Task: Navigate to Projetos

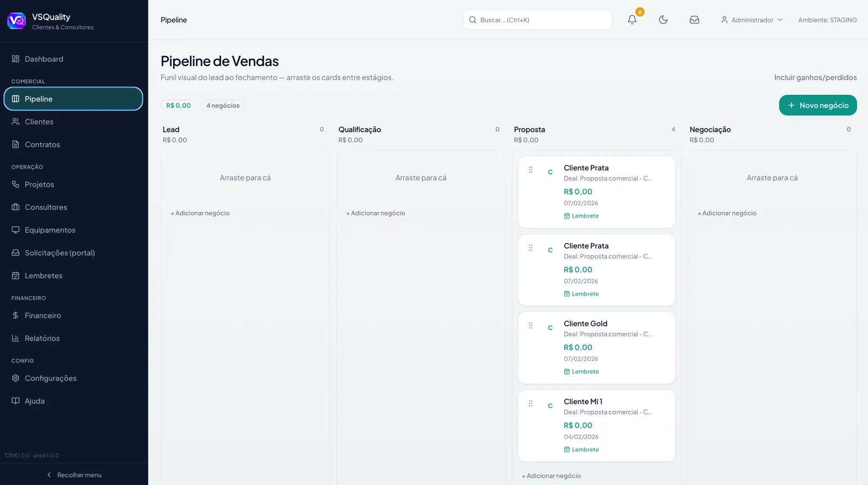Action: point(74,184)
